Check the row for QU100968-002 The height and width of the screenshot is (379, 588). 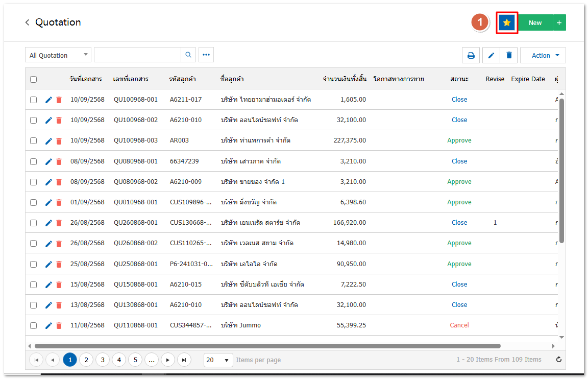coord(34,120)
